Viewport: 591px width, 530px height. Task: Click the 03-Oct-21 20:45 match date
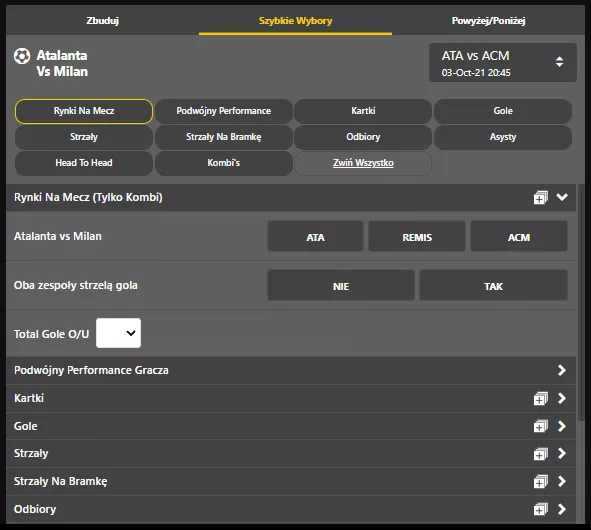[x=476, y=72]
